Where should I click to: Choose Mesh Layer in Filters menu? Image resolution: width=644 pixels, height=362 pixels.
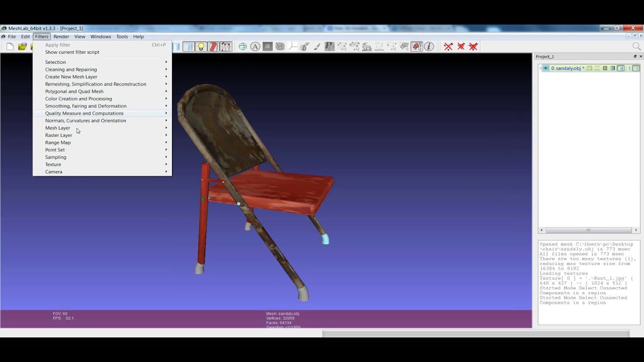pyautogui.click(x=102, y=128)
